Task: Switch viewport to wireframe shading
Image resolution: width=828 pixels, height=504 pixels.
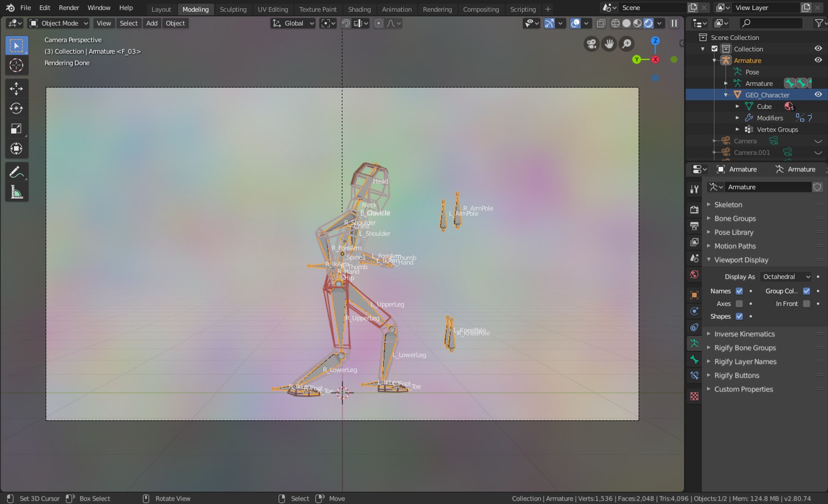Action: pos(616,23)
